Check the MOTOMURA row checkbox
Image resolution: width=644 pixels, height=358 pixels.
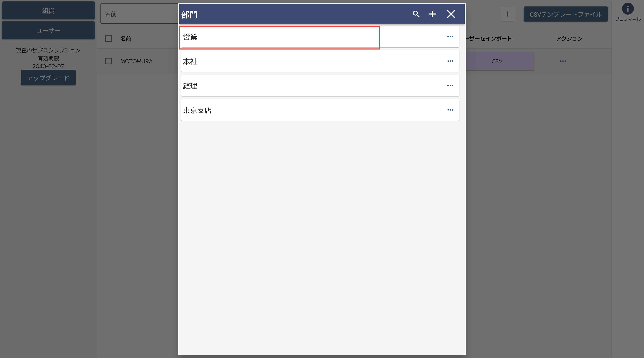(108, 61)
